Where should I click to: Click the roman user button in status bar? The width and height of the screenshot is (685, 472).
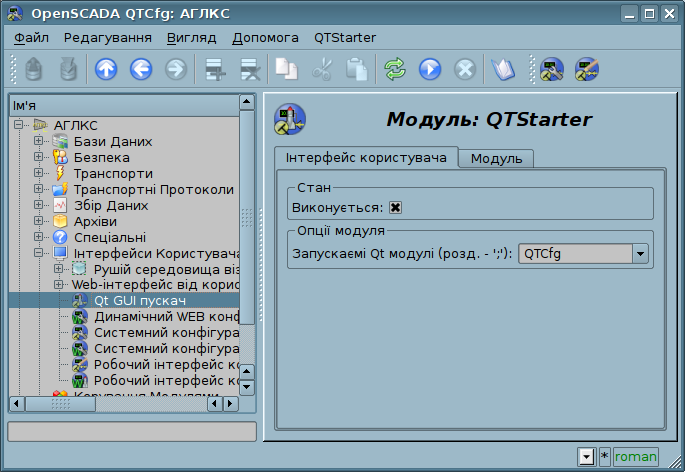636,457
